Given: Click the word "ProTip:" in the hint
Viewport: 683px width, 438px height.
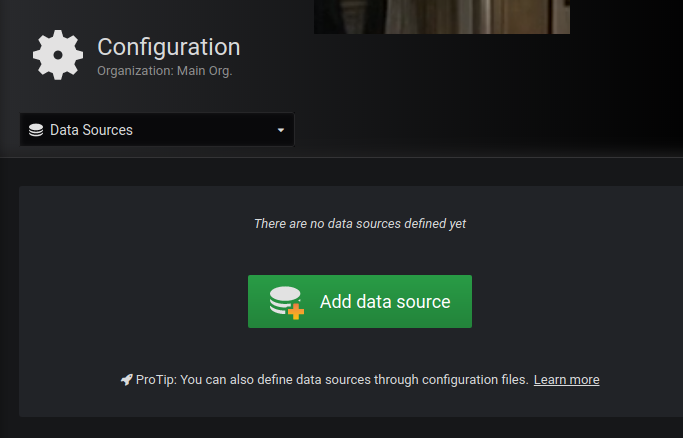Looking at the screenshot, I should (x=156, y=380).
